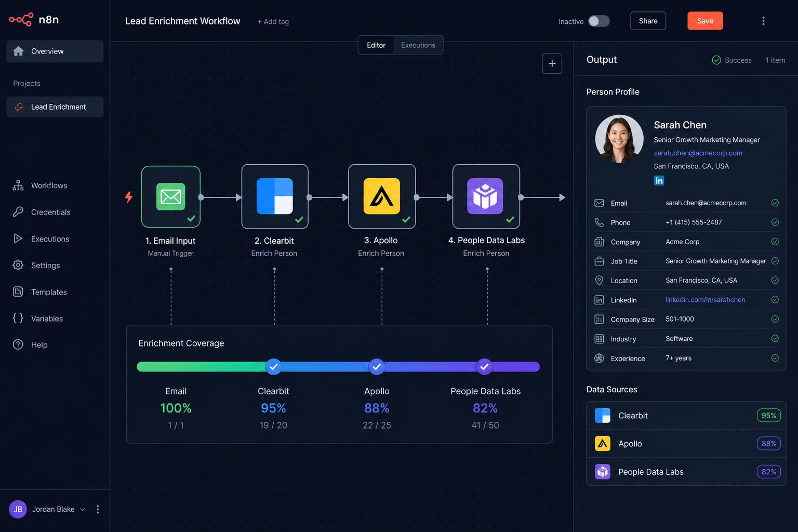This screenshot has height=532, width=798.
Task: Toggle the Inactive workflow switch
Action: [598, 21]
